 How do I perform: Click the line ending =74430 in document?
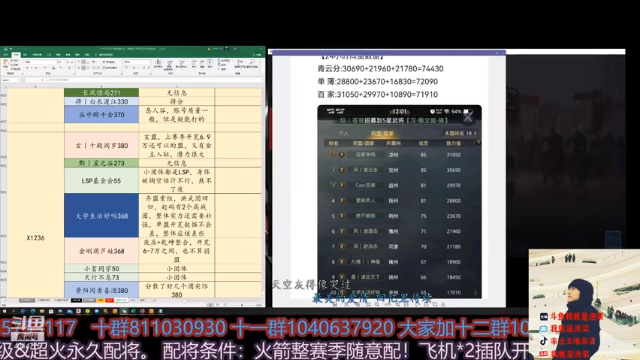(x=380, y=69)
